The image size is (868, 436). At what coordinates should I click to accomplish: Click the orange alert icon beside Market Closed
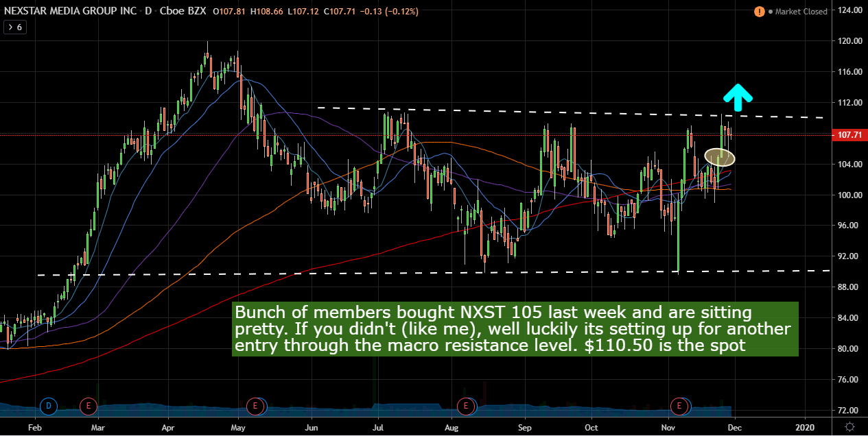760,12
